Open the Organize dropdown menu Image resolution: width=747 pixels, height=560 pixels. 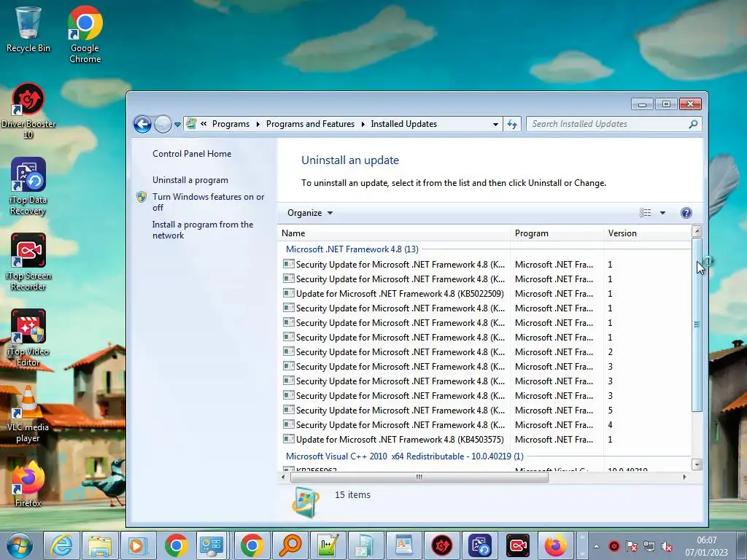pyautogui.click(x=309, y=213)
